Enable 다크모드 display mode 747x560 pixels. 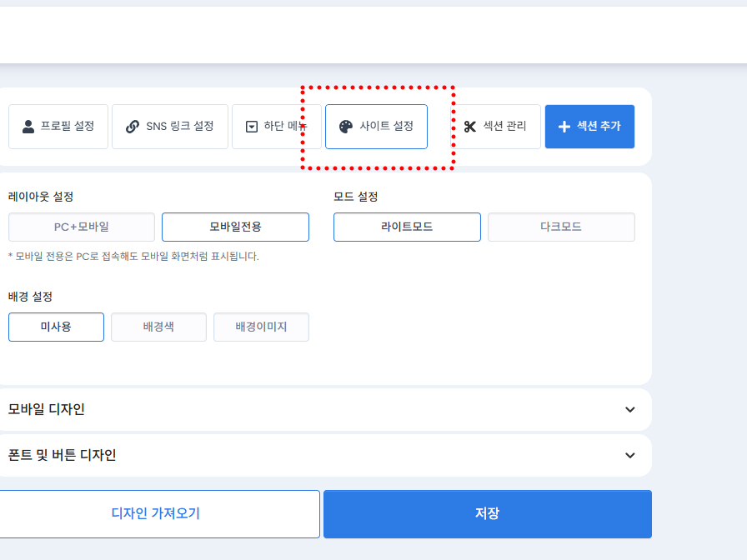point(561,227)
